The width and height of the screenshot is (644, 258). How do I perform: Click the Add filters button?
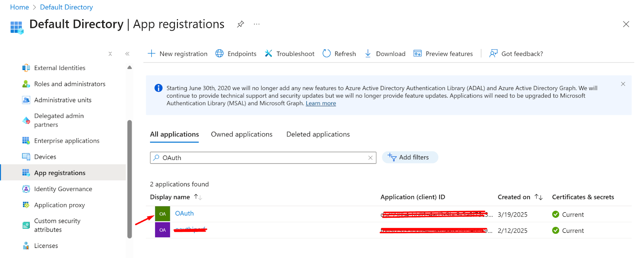[410, 157]
